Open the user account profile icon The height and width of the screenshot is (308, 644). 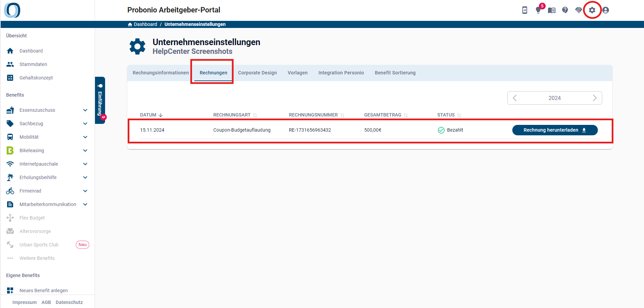606,10
